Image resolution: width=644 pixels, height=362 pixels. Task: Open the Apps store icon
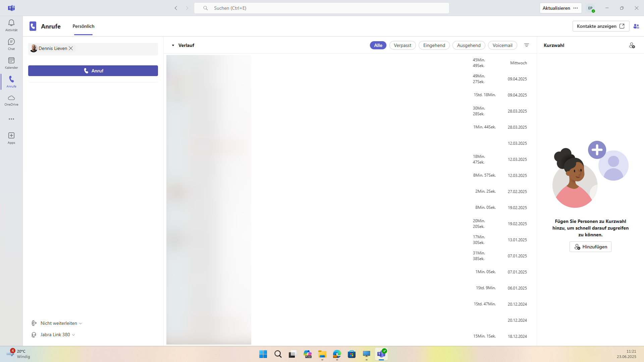click(x=11, y=138)
